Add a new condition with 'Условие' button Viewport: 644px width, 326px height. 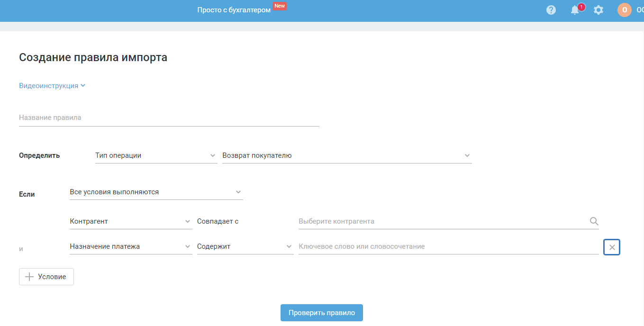point(46,277)
